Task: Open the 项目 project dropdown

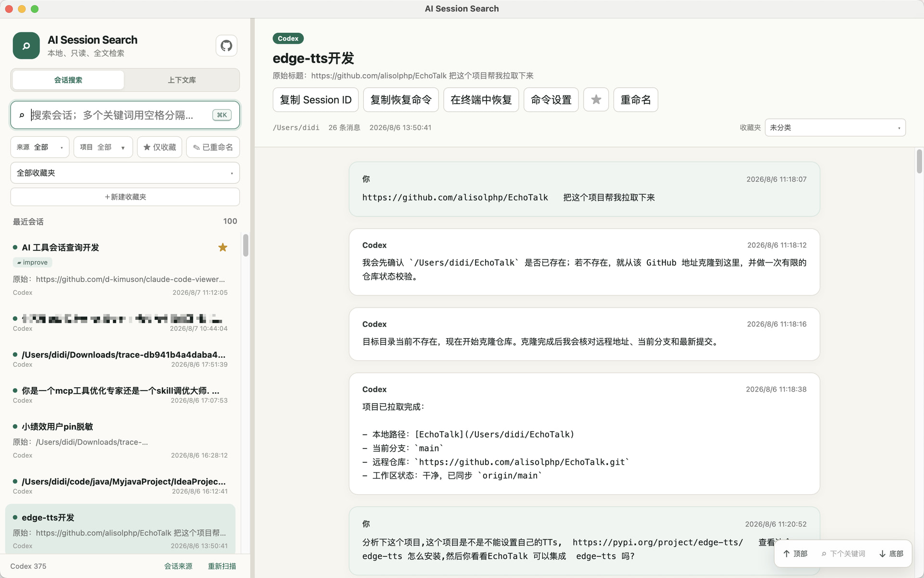Action: (x=103, y=147)
